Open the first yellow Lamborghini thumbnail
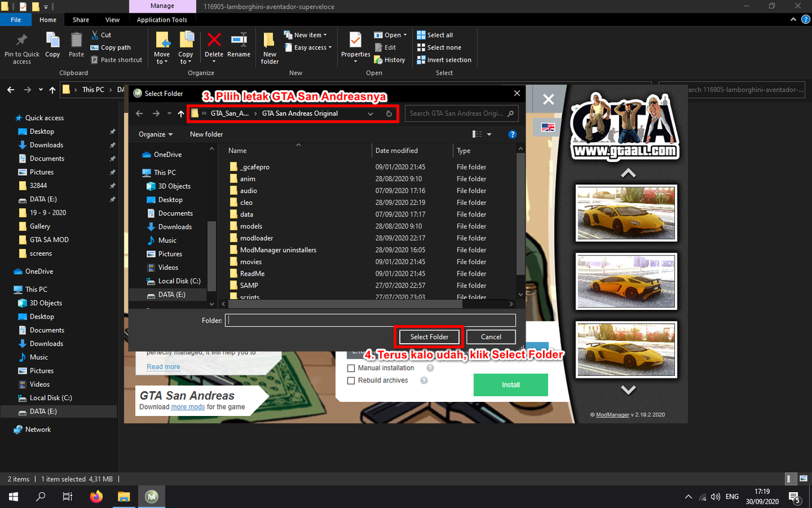812x508 pixels. pos(626,213)
